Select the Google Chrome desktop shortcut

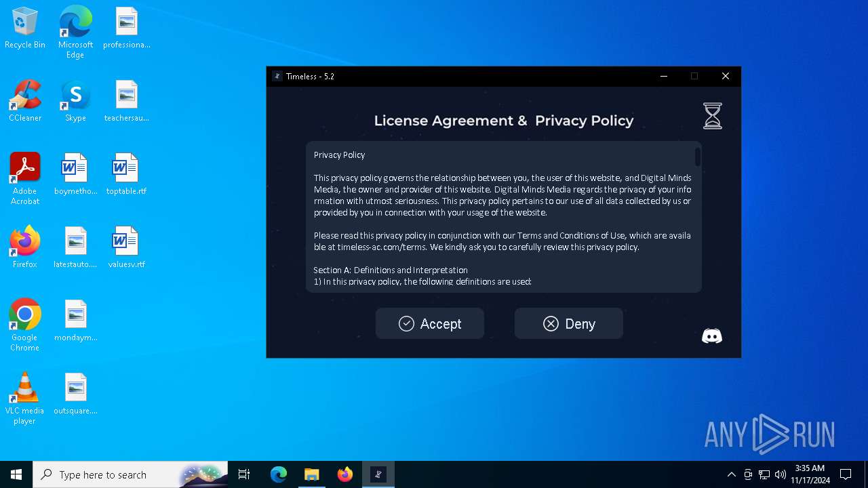(25, 325)
